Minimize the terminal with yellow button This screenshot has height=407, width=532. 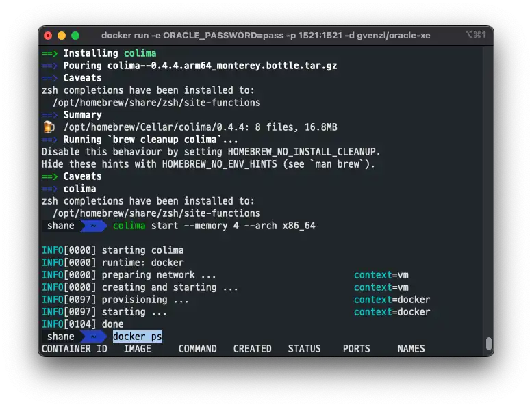(62, 36)
